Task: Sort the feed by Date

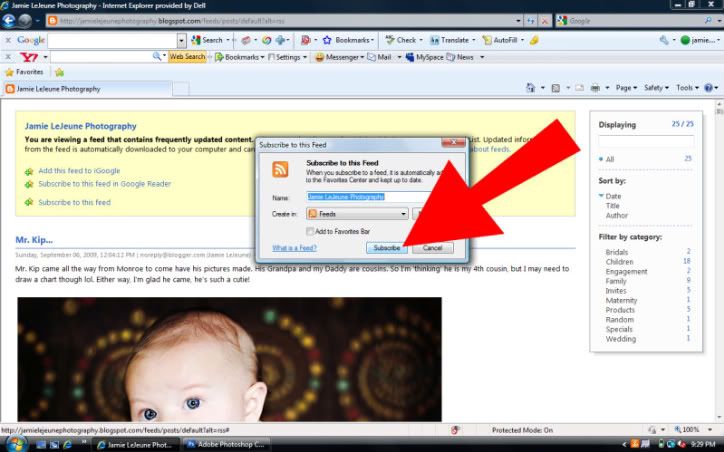Action: (613, 196)
